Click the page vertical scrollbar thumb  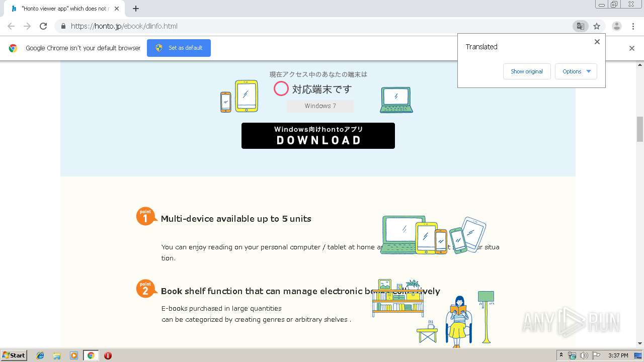640,129
